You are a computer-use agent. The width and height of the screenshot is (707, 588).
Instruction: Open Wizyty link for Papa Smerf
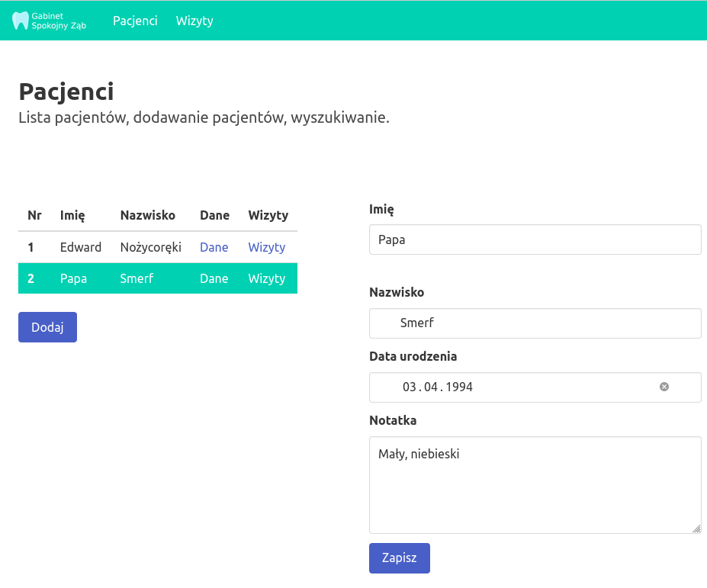pyautogui.click(x=266, y=278)
